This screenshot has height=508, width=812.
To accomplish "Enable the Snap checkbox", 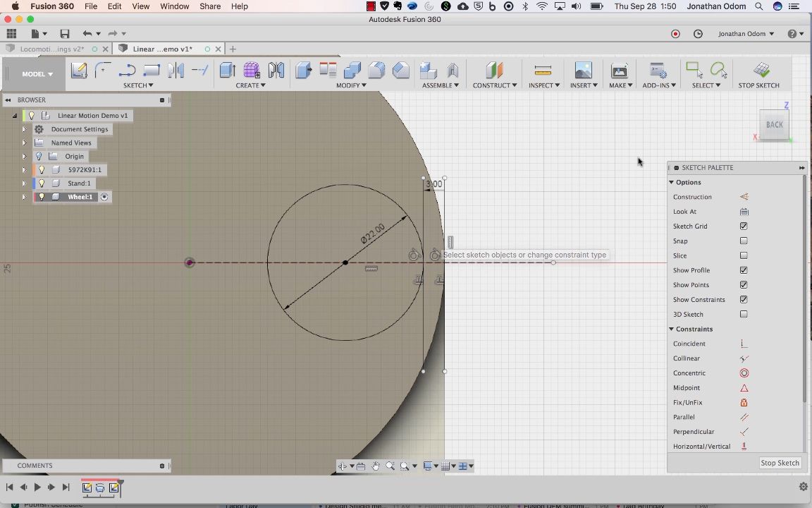I will [744, 241].
